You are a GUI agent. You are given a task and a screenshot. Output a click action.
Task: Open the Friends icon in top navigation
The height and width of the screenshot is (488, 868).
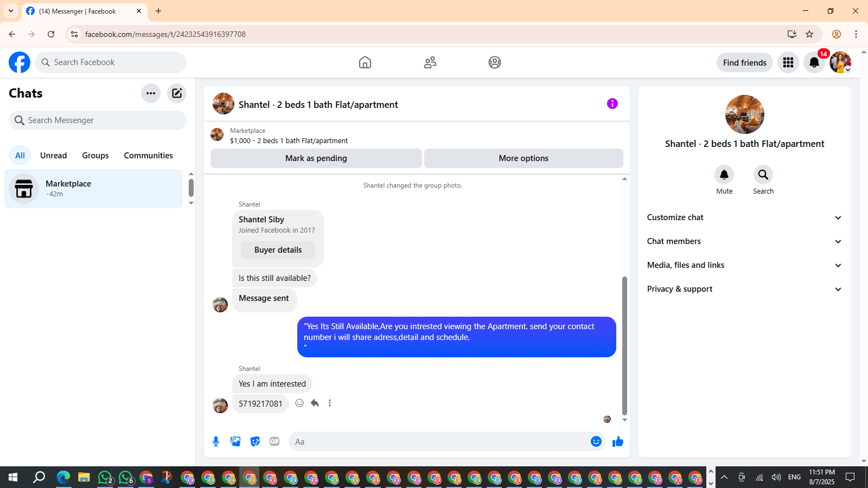[x=430, y=62]
